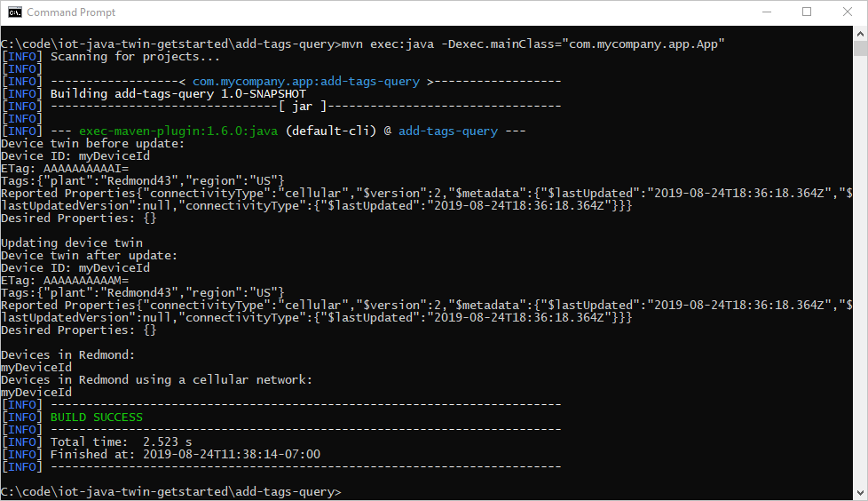Click the com.mycompany.app:add-tags-query blue text
Screen dimensions: 868x501
point(305,82)
